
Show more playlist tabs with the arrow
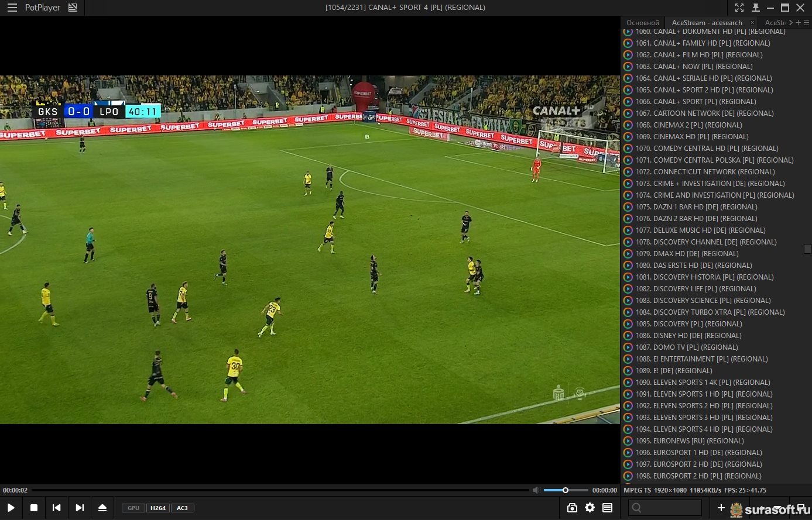[791, 23]
